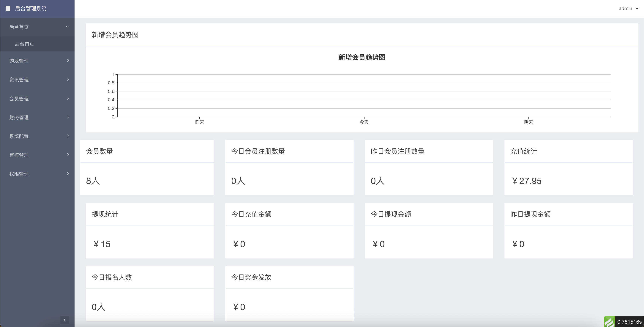Image resolution: width=644 pixels, height=327 pixels.
Task: Expand the 游戏管理 menu
Action: tap(37, 61)
